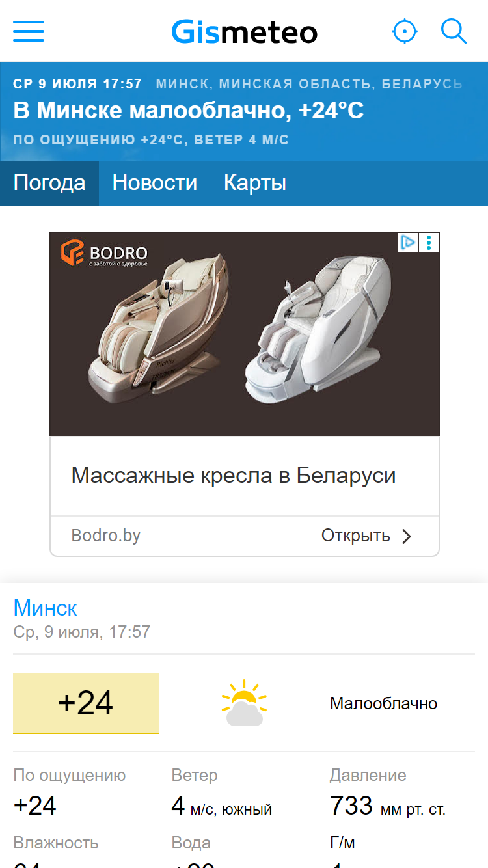Open ad options three-dot menu
This screenshot has height=868, width=488.
[429, 243]
